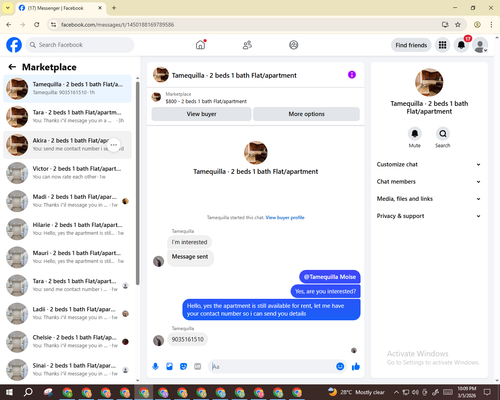This screenshot has height=400, width=500.
Task: Open Chrome's three-dot menu
Action: (491, 25)
